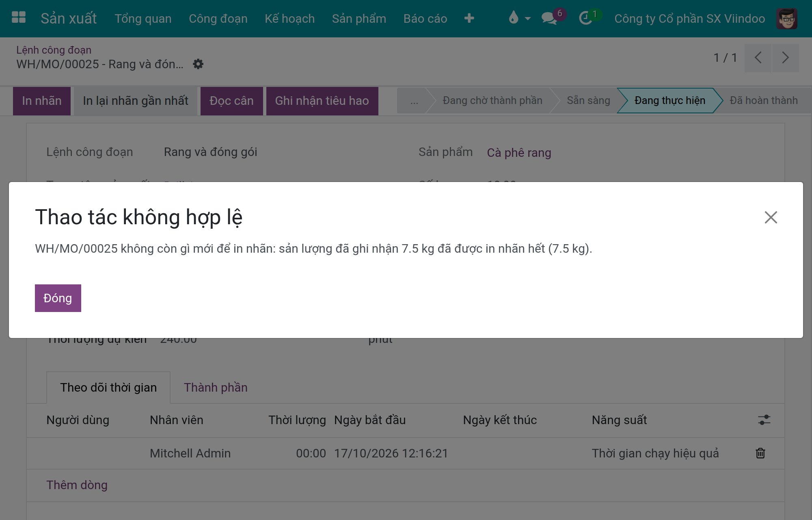This screenshot has height=520, width=812.
Task: Expand the collapsed status ellipsis
Action: (414, 101)
